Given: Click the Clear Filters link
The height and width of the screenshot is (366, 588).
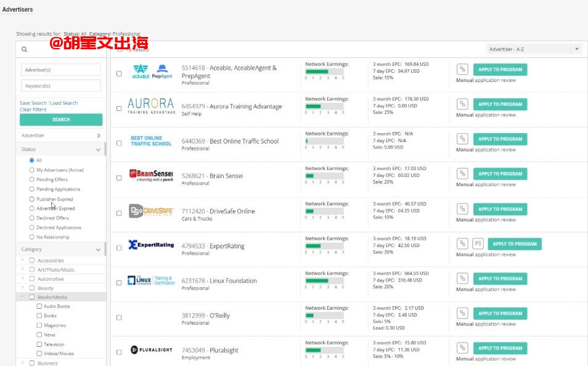Looking at the screenshot, I should tap(33, 110).
